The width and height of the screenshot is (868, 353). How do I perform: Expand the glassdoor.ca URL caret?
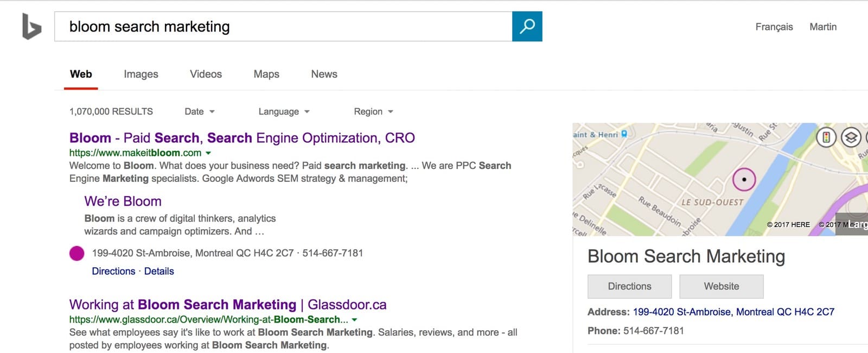coord(354,320)
